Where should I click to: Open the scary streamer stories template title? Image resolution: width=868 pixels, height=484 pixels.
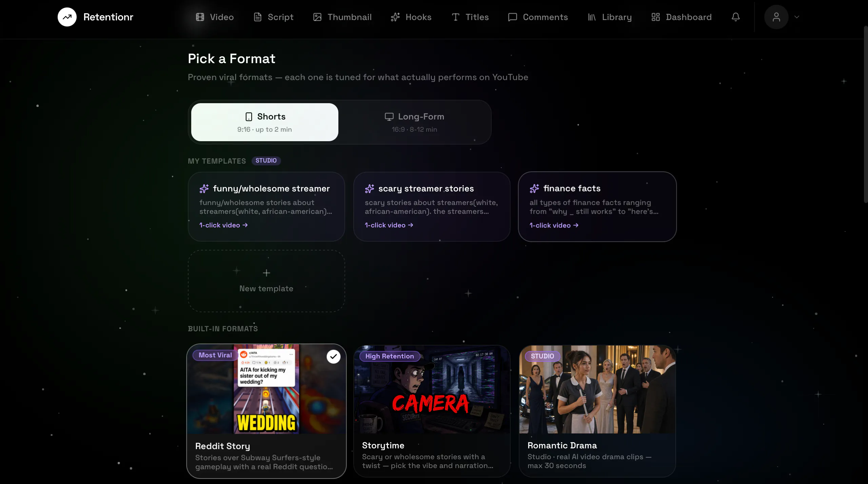click(426, 189)
